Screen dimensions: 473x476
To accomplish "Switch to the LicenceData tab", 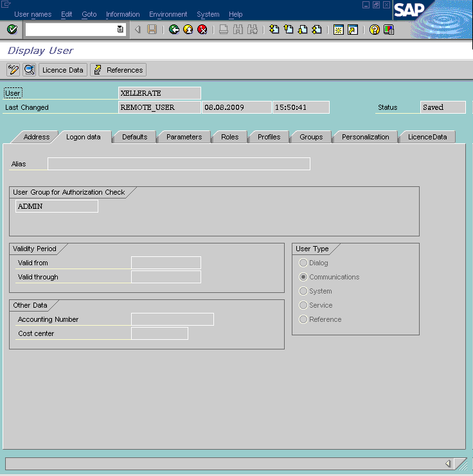I will 427,137.
